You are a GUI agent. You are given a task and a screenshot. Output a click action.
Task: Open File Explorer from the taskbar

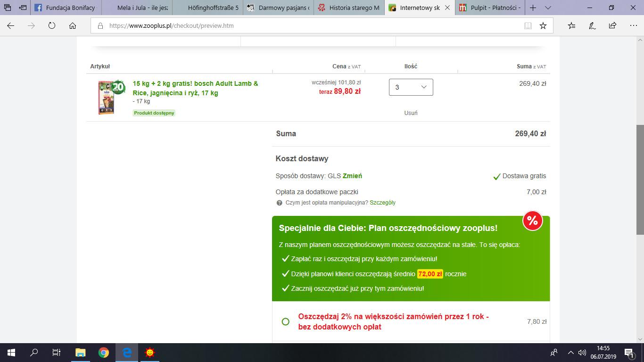81,353
